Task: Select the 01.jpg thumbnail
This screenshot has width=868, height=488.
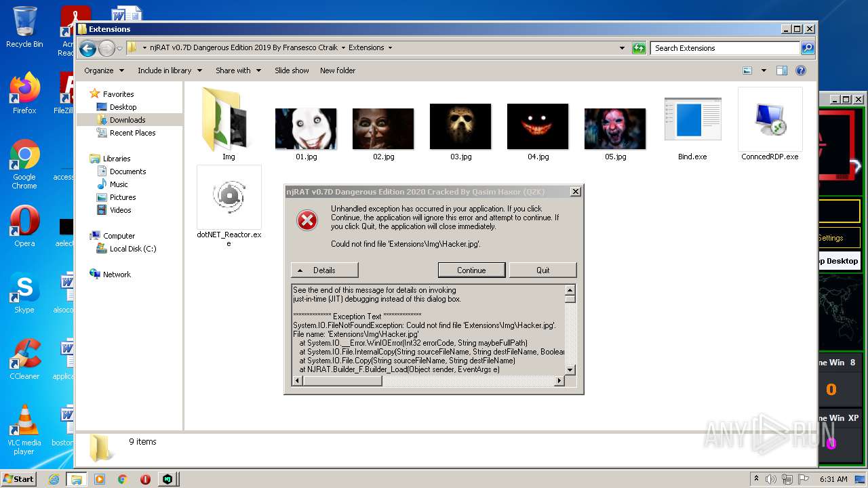Action: click(x=306, y=129)
